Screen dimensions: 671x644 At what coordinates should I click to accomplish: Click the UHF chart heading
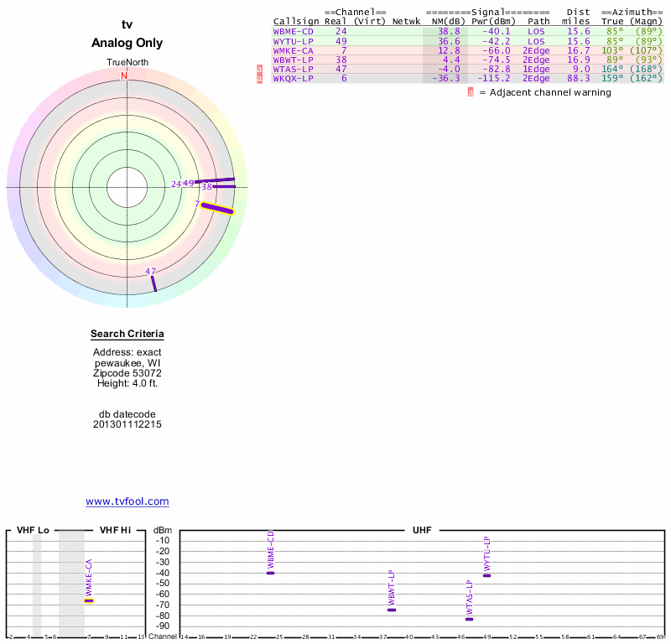422,530
